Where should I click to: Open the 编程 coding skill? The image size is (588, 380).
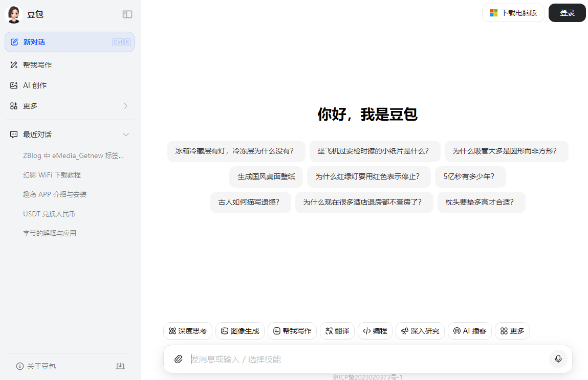click(375, 331)
